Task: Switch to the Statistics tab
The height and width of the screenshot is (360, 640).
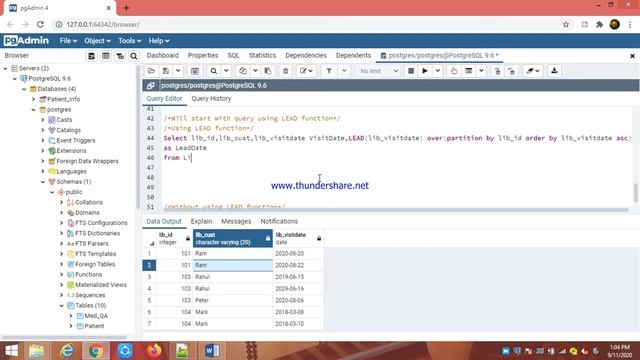Action: 262,56
